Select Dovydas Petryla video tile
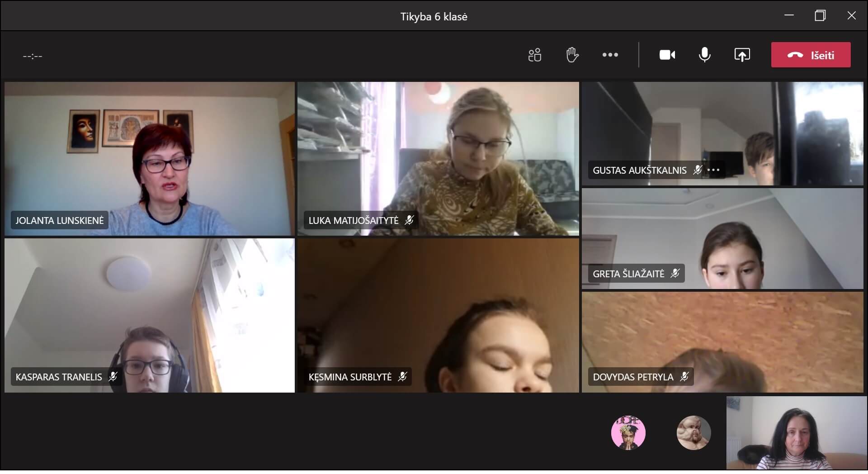 (722, 342)
